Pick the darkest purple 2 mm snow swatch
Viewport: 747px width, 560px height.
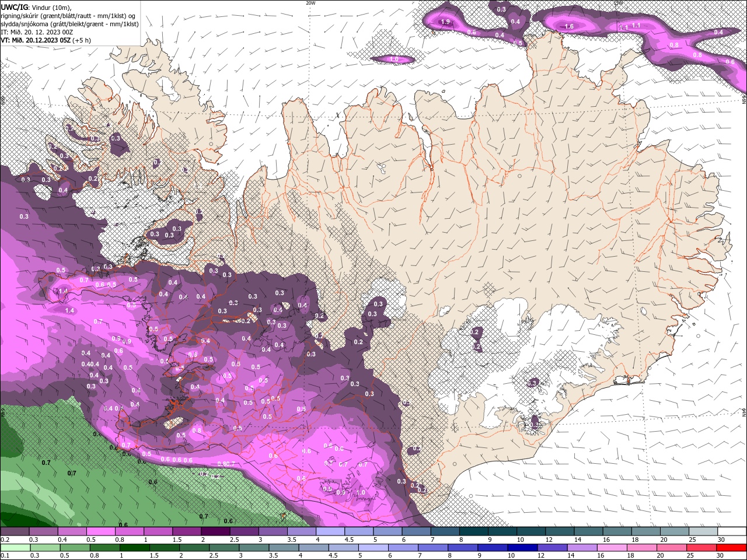[x=215, y=531]
